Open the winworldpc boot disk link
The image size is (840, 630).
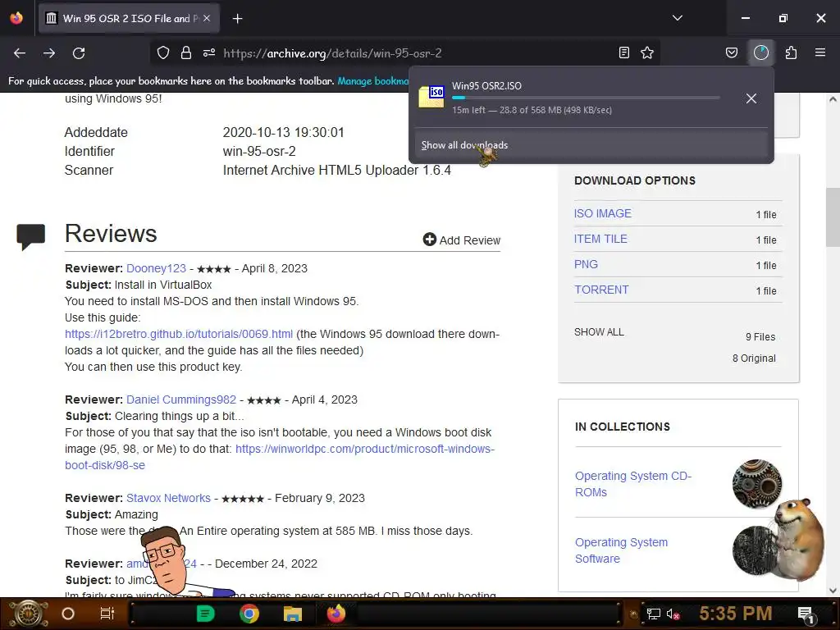(365, 449)
